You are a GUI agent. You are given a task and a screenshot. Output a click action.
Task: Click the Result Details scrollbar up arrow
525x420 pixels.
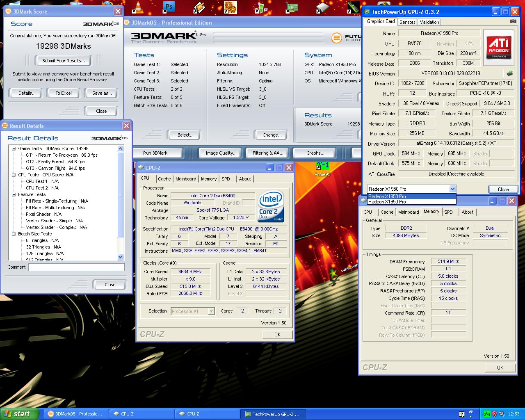(x=121, y=148)
